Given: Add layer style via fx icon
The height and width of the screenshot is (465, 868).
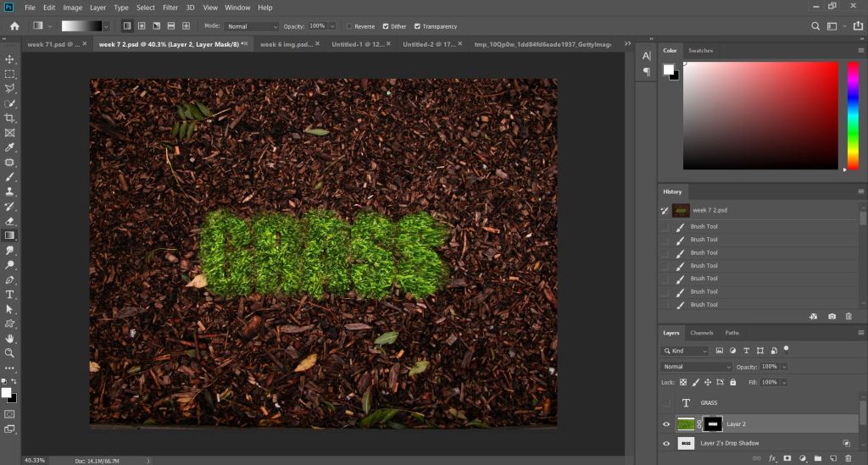Looking at the screenshot, I should click(772, 458).
